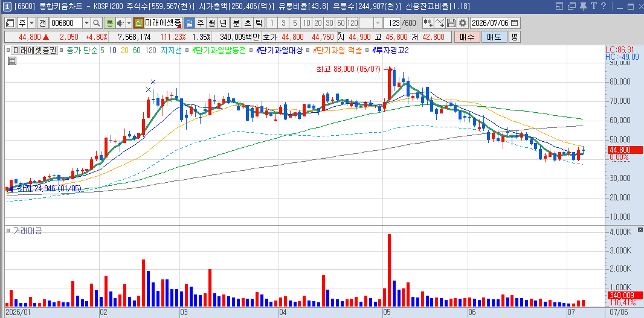Screen dimensions: 644x318
Task: Select the 20 interval button
Action: coord(318,23)
